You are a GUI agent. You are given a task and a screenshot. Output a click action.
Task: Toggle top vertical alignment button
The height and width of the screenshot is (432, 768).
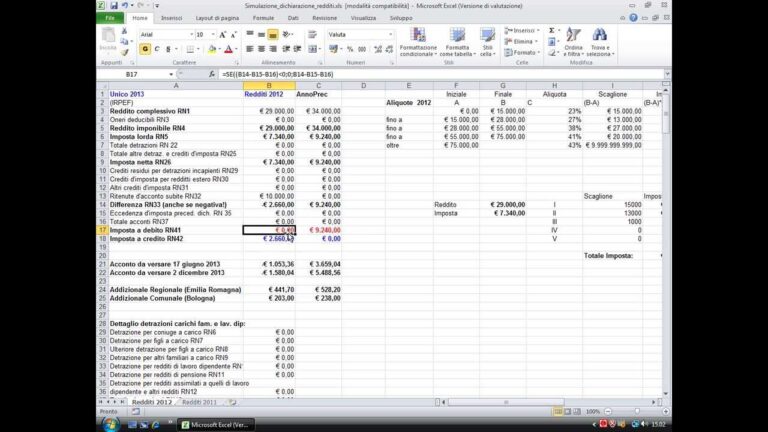pyautogui.click(x=250, y=35)
